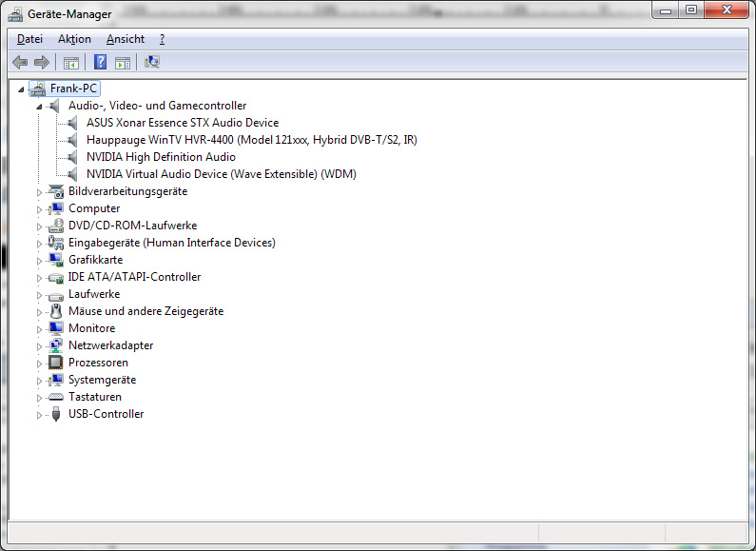
Task: Select the IDE ATA/ATAPI-Controller label
Action: pos(134,277)
